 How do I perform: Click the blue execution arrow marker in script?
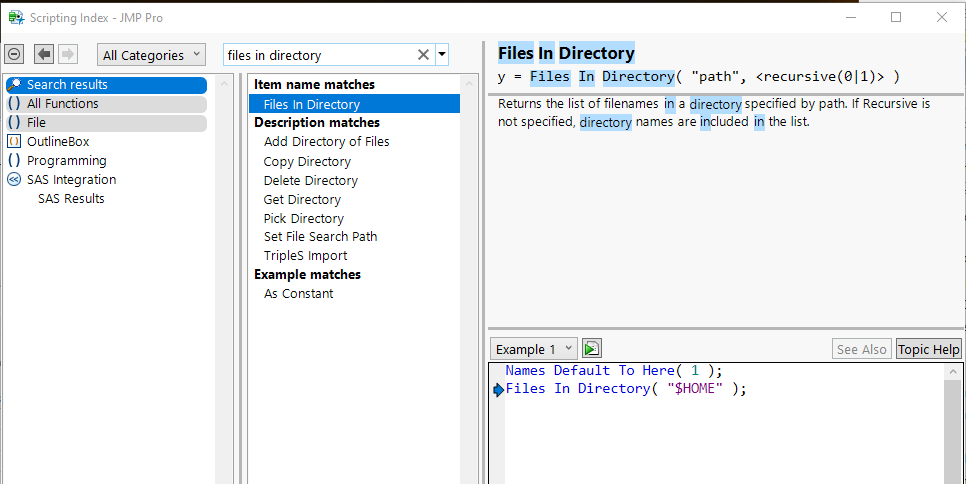tap(499, 390)
